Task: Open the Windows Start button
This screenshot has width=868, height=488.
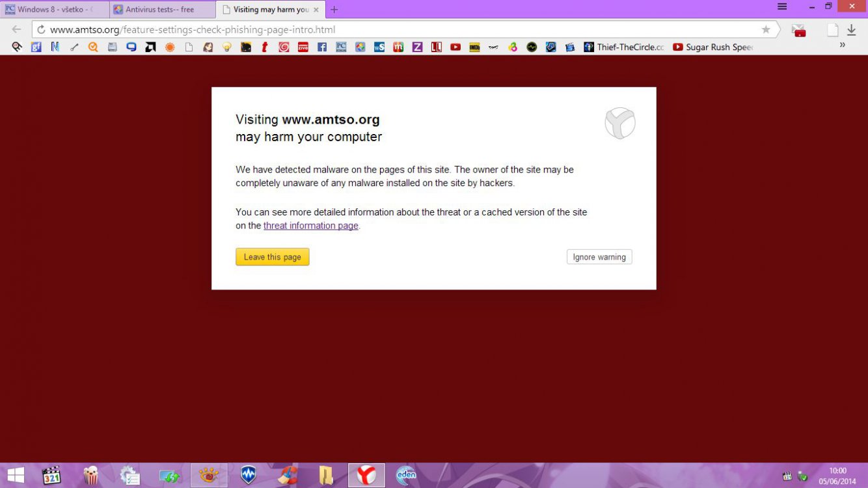Action: 16,476
